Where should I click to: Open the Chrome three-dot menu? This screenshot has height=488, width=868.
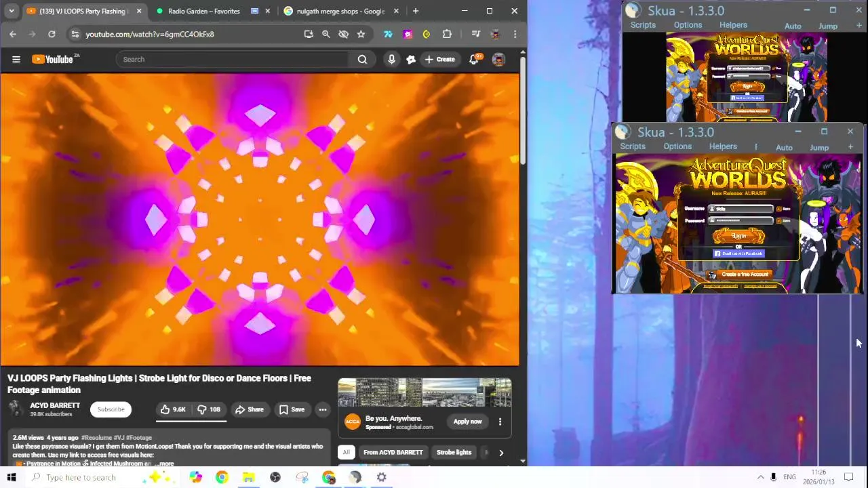515,34
